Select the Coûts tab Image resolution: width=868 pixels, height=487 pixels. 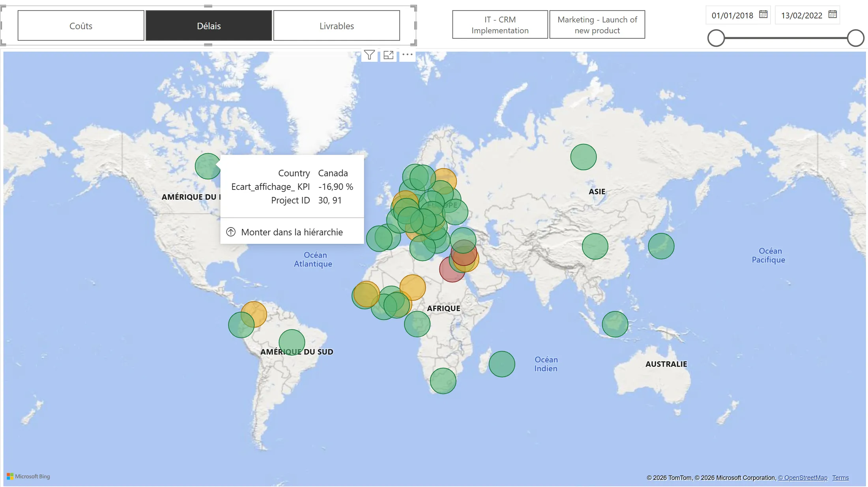81,26
